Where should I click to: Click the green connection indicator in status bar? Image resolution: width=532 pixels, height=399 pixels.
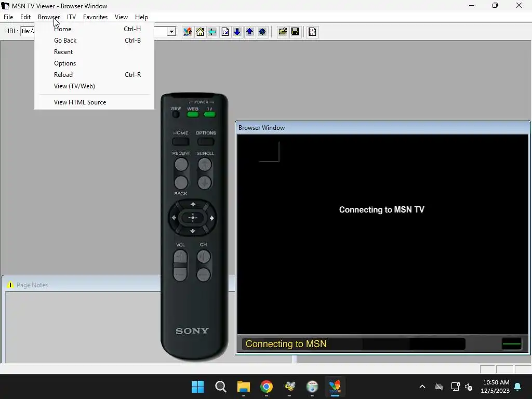point(511,344)
